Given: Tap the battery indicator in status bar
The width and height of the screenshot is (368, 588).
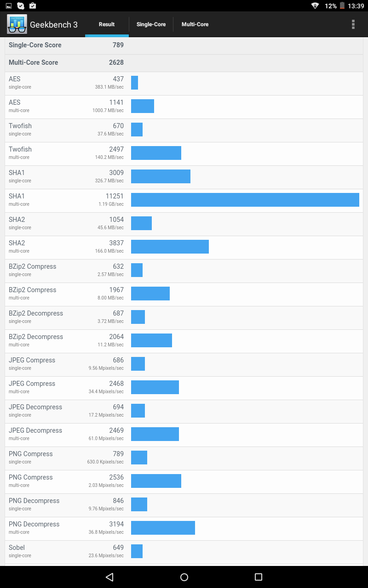Looking at the screenshot, I should tap(342, 6).
